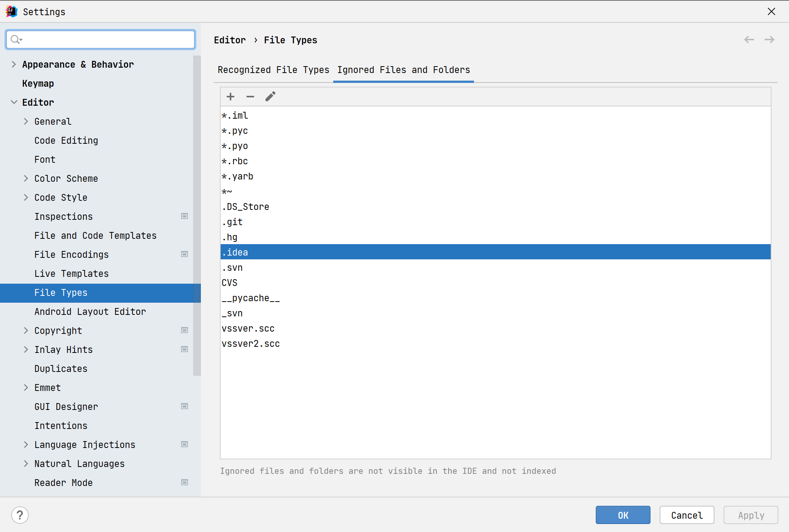
Task: Select the *.yarb pattern
Action: 496,176
